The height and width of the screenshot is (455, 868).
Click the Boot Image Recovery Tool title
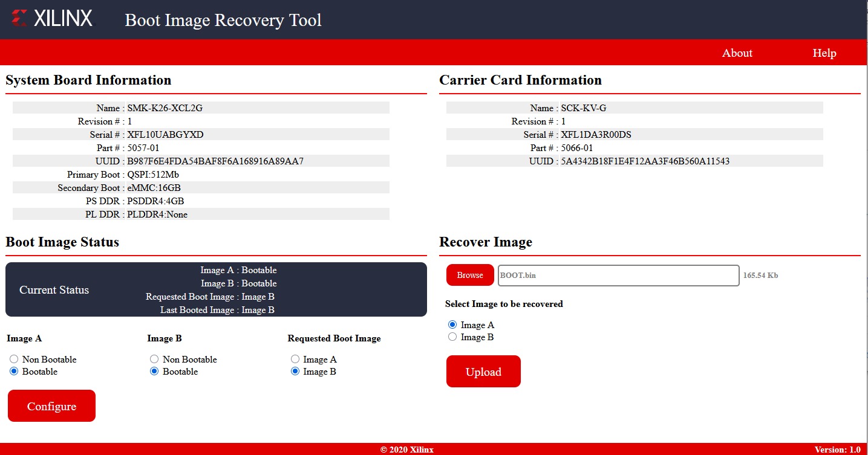point(223,20)
